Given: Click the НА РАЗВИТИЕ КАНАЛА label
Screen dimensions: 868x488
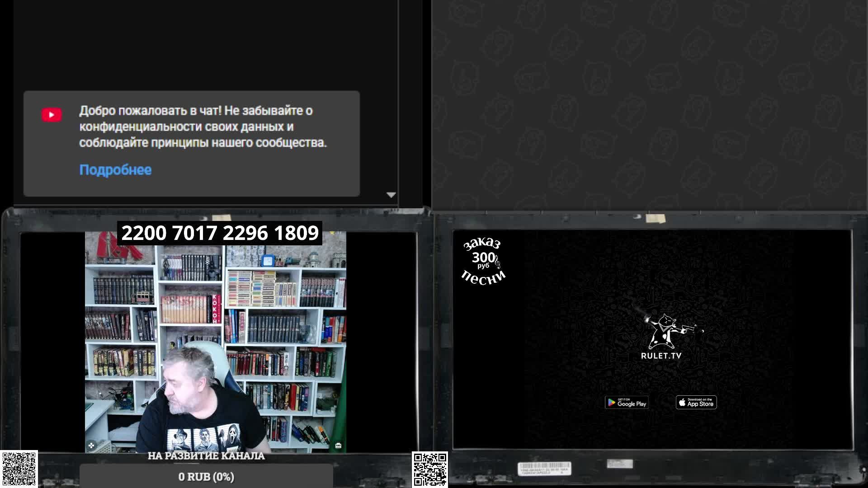Looking at the screenshot, I should [x=206, y=456].
